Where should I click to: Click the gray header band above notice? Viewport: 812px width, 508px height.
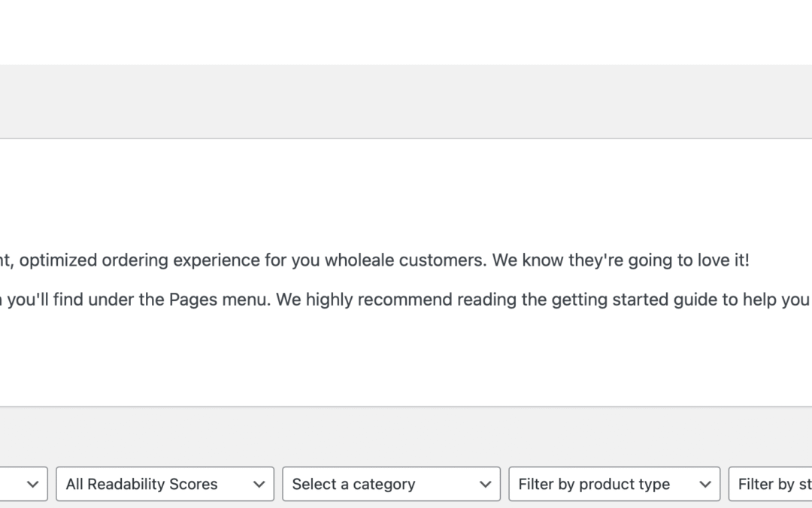(406, 101)
